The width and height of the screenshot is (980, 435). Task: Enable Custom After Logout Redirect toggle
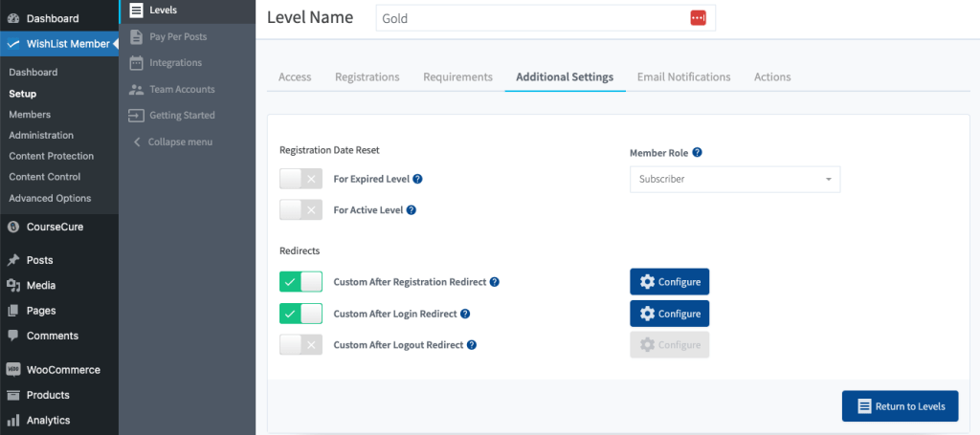(301, 344)
